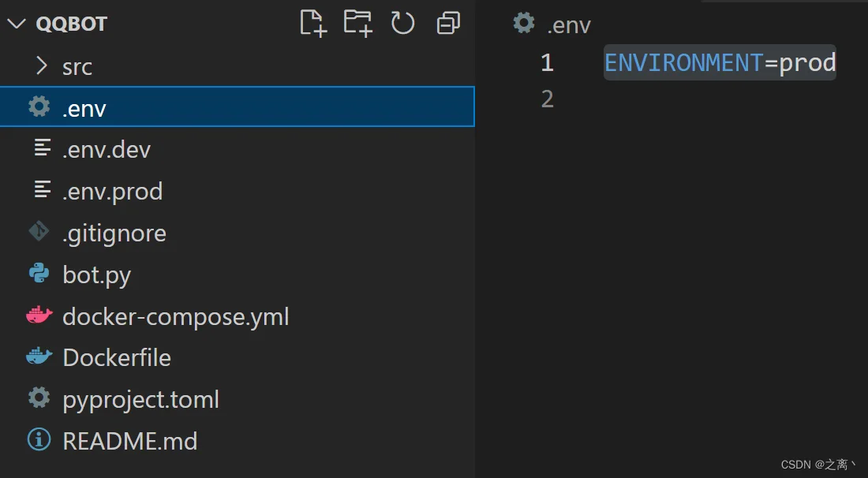Viewport: 868px width, 478px height.
Task: Select the .env breadcrumb in editor
Action: 569,25
